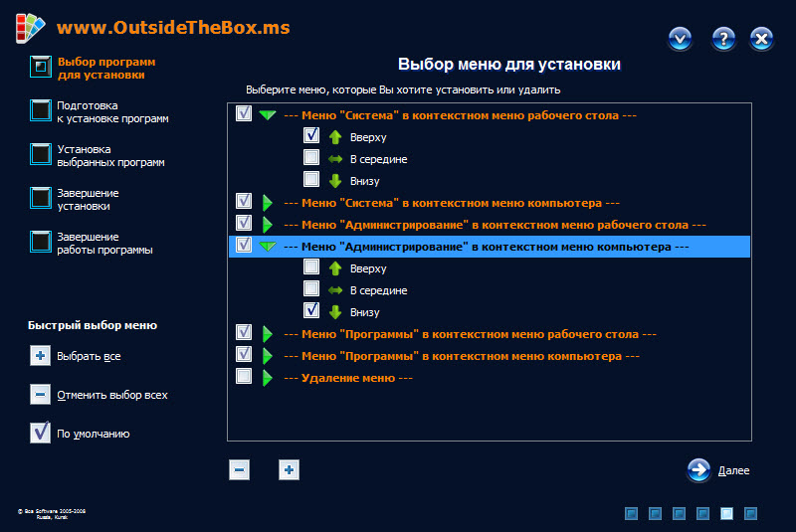Click the plus icon beside Выбрать все

tap(40, 356)
